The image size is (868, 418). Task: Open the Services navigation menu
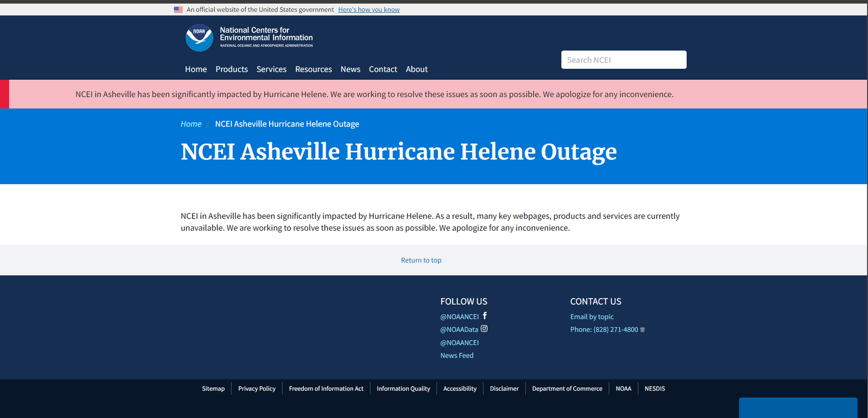tap(271, 69)
